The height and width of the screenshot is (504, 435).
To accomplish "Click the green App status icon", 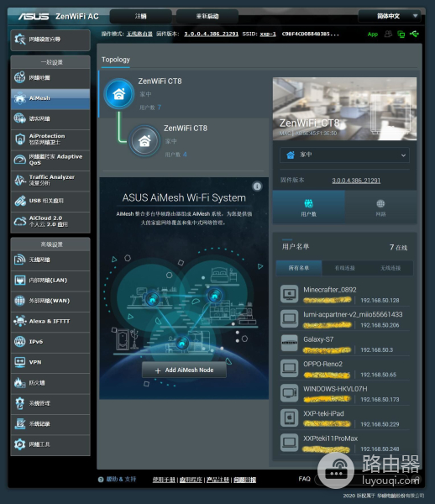I will (373, 34).
